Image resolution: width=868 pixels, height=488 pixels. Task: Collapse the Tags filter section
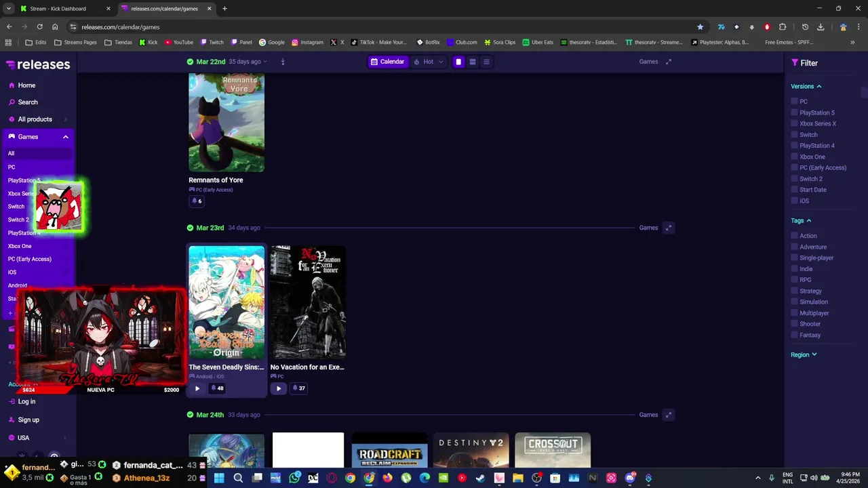(801, 221)
